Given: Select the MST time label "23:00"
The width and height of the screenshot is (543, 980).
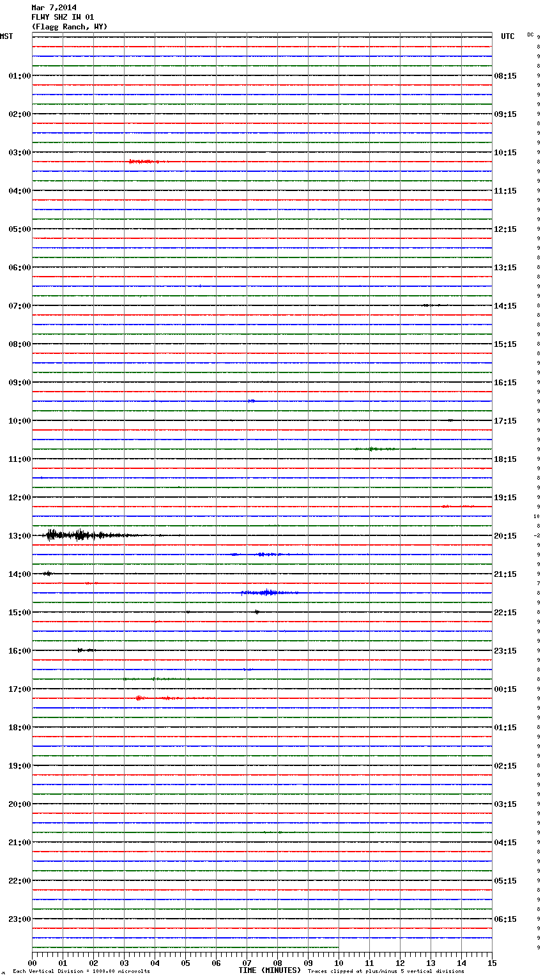Looking at the screenshot, I should [19, 919].
